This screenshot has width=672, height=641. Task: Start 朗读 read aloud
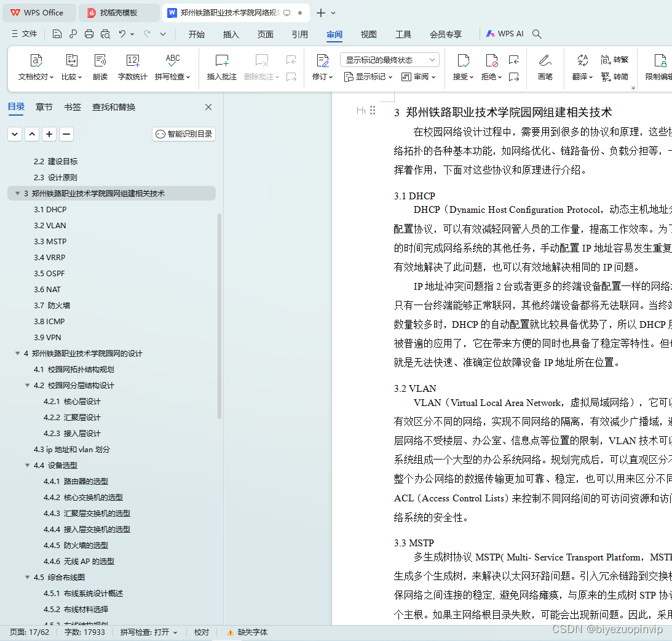pos(100,67)
